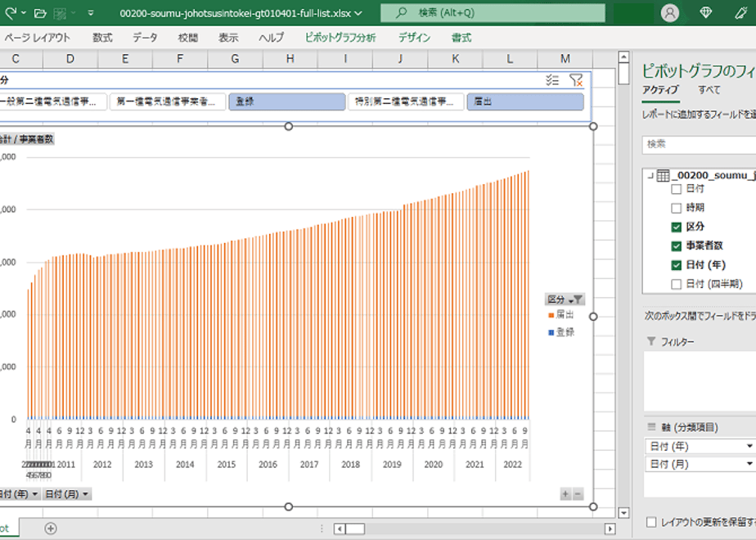
Task: Select the 特別第二種電気通信事 slicer item
Action: click(x=406, y=101)
